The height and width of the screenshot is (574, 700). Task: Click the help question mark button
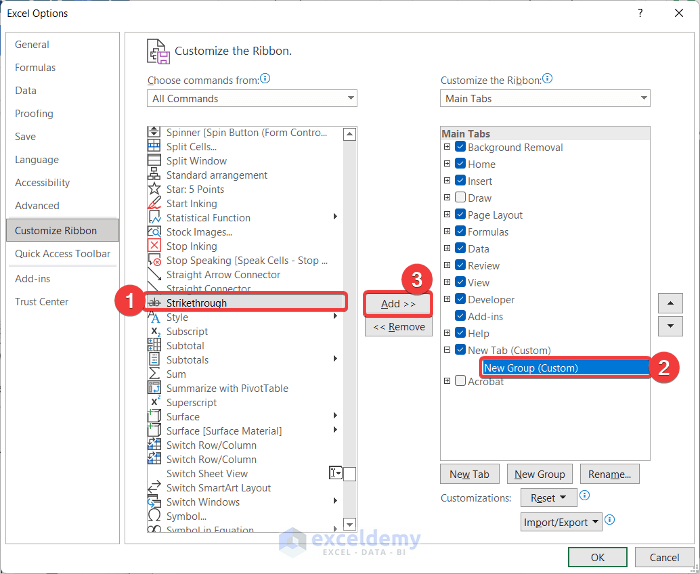tap(640, 13)
